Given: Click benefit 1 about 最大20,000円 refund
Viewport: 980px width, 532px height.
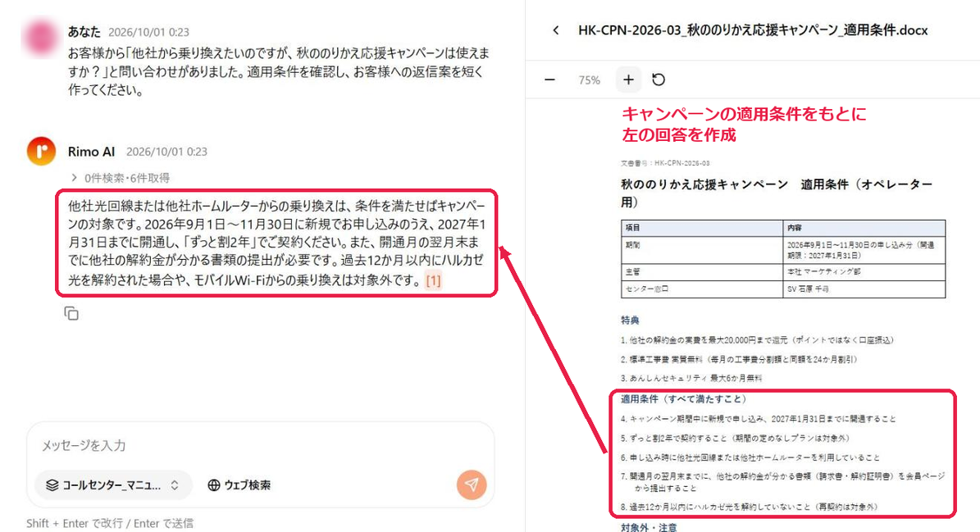Looking at the screenshot, I should [x=758, y=340].
